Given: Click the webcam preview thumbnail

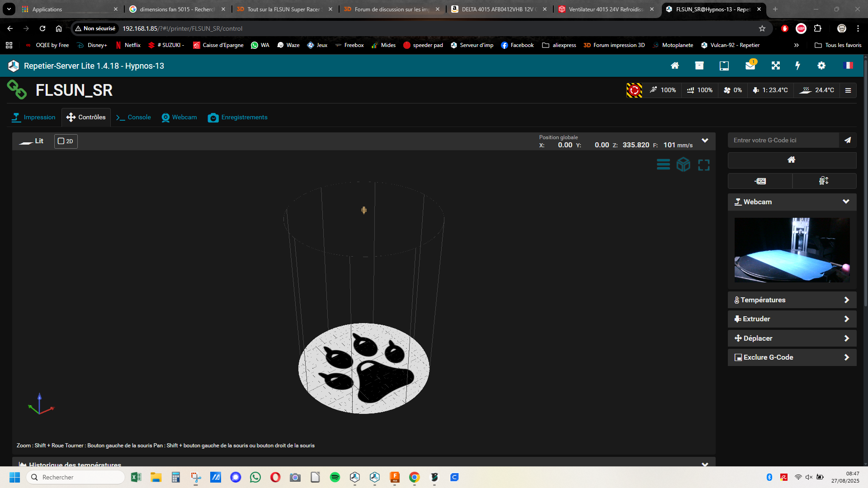Looking at the screenshot, I should 792,250.
